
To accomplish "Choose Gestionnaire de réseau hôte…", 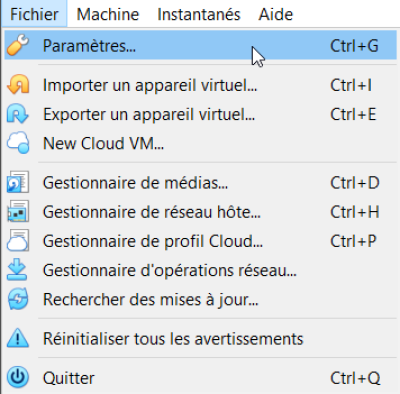I will (x=201, y=212).
